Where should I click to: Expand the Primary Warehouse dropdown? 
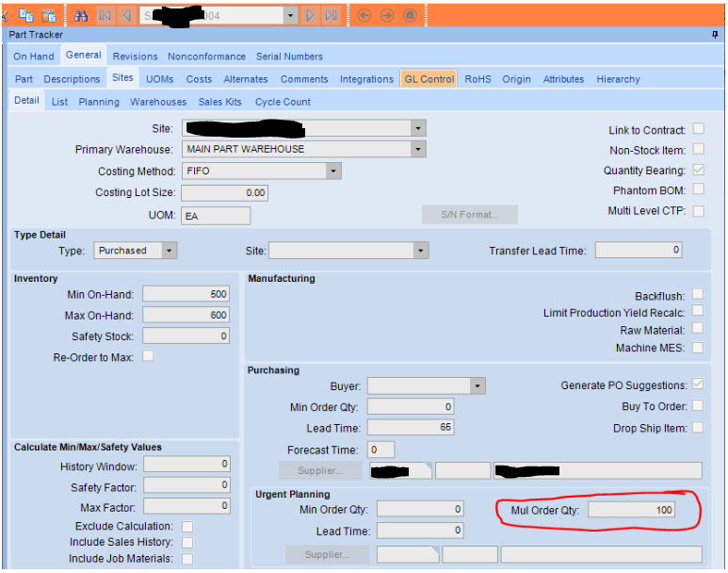click(x=418, y=149)
